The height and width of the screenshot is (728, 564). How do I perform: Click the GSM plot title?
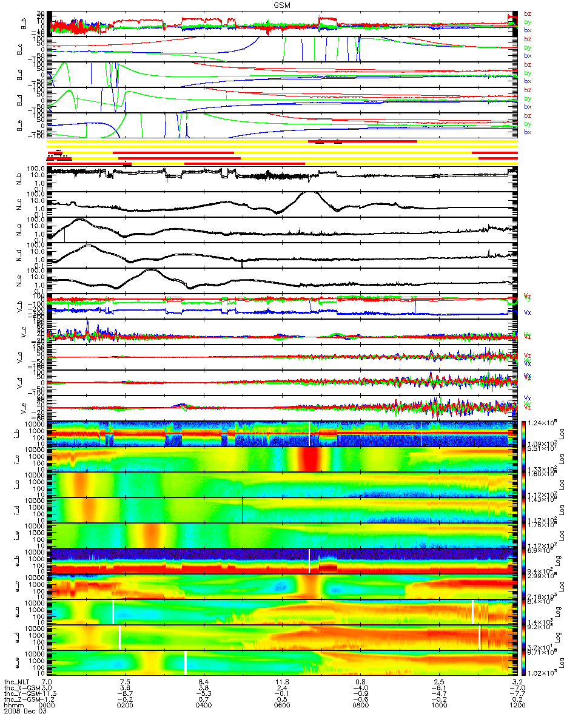[282, 4]
